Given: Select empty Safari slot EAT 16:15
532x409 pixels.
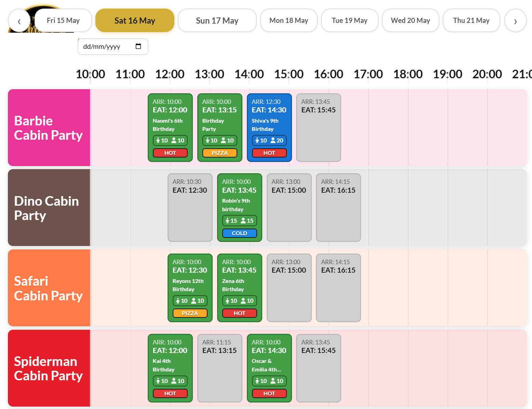Looking at the screenshot, I should pos(338,288).
